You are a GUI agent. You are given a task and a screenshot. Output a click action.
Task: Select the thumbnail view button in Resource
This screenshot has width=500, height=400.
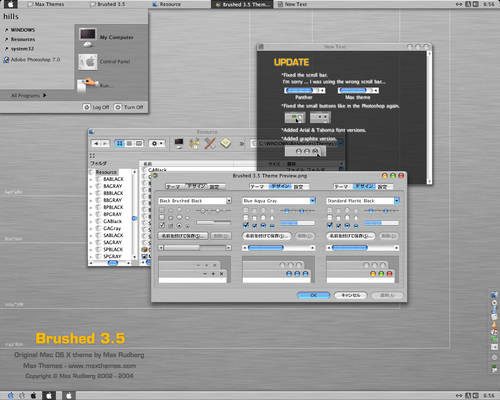139,143
